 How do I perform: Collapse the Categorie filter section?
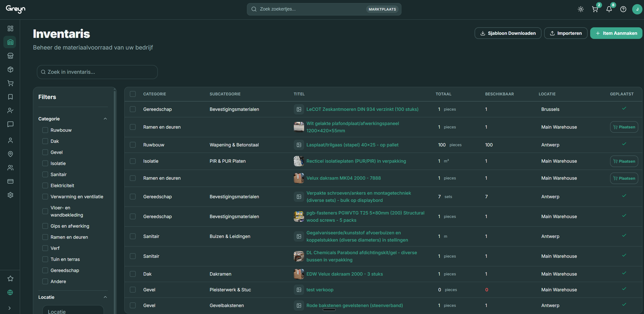(105, 119)
